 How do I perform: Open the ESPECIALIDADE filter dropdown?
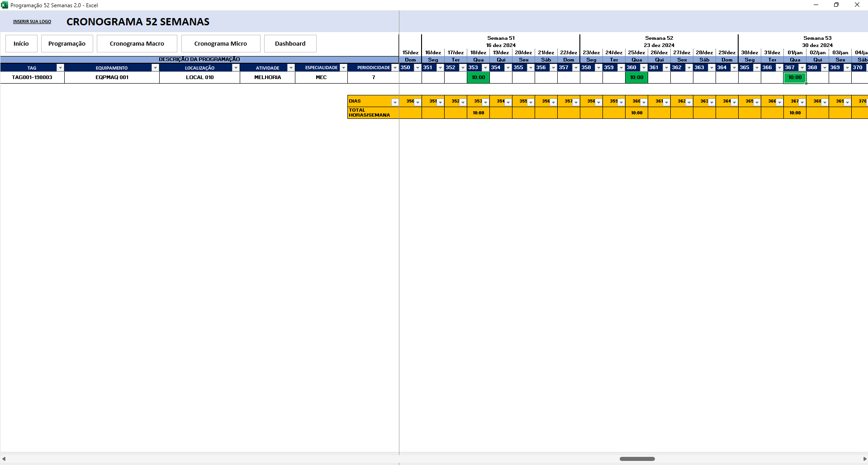coord(343,68)
